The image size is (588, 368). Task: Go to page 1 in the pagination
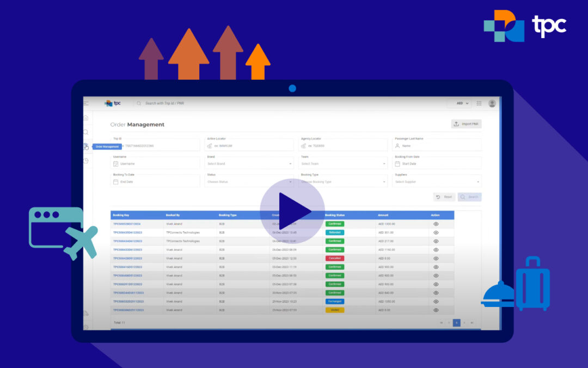click(x=456, y=323)
